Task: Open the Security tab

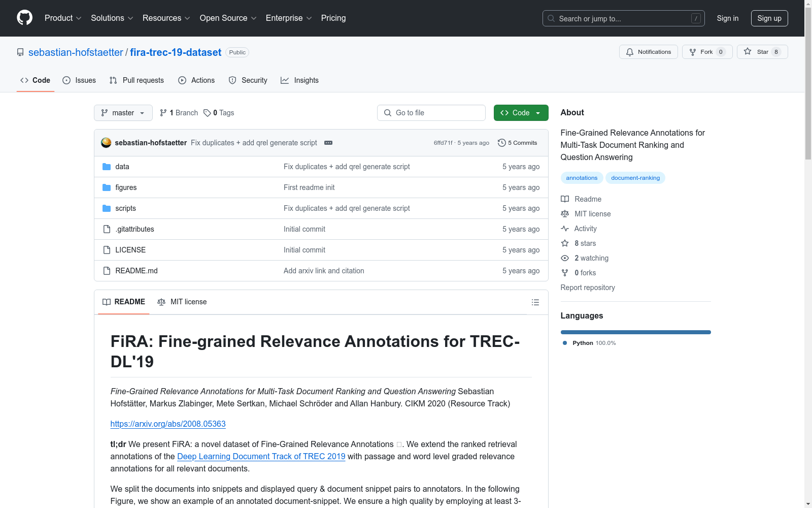Action: coord(248,80)
